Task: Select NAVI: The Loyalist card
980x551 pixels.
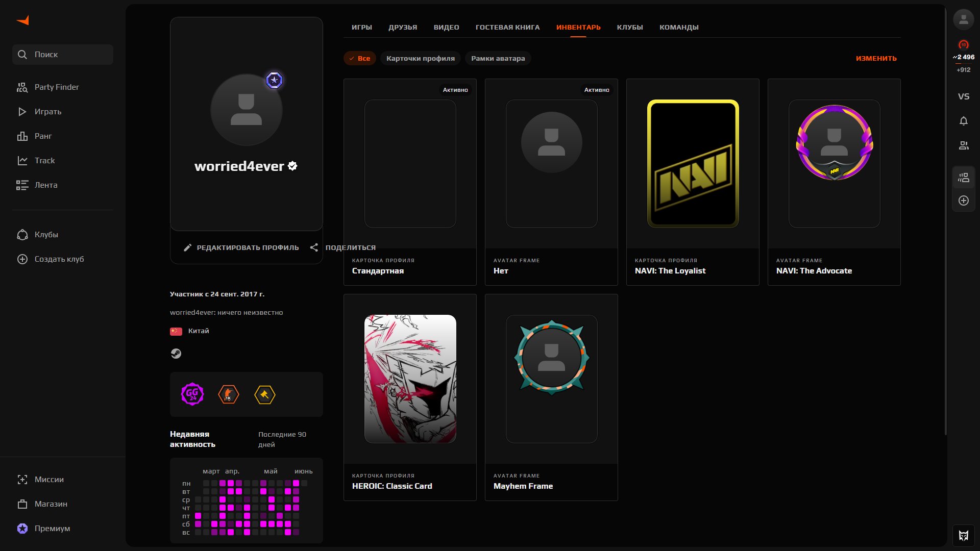Action: pyautogui.click(x=693, y=182)
